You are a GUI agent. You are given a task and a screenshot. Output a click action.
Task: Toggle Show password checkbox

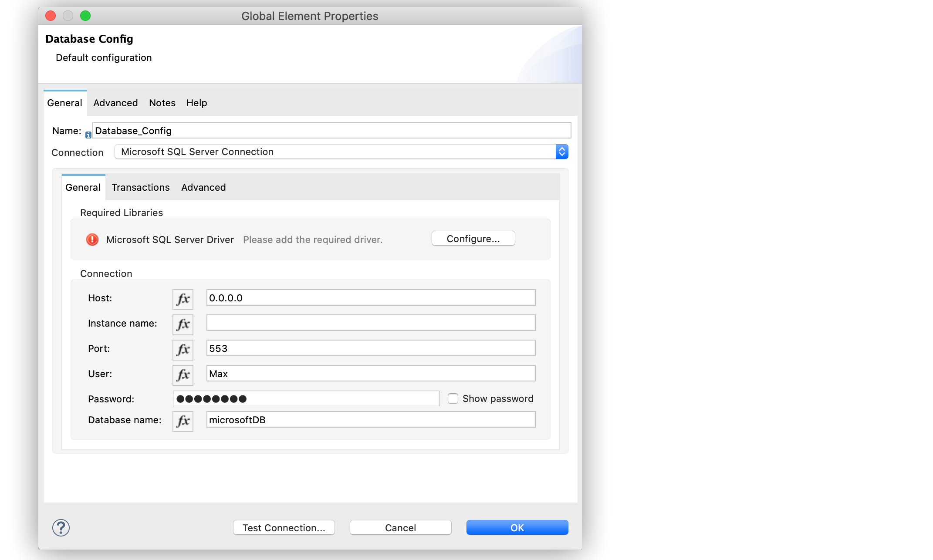[x=453, y=398]
